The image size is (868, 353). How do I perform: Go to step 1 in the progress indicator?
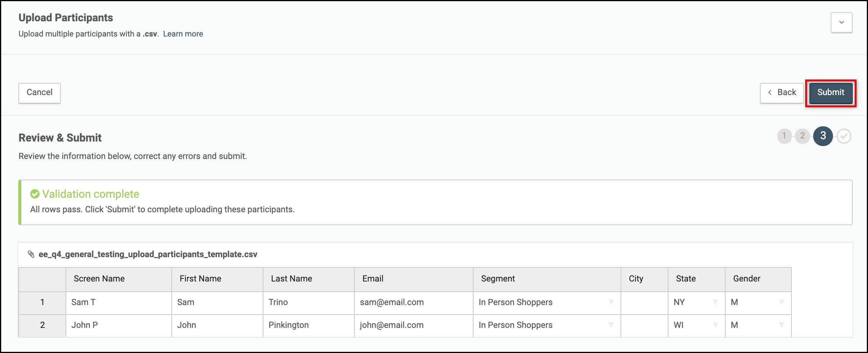(784, 136)
